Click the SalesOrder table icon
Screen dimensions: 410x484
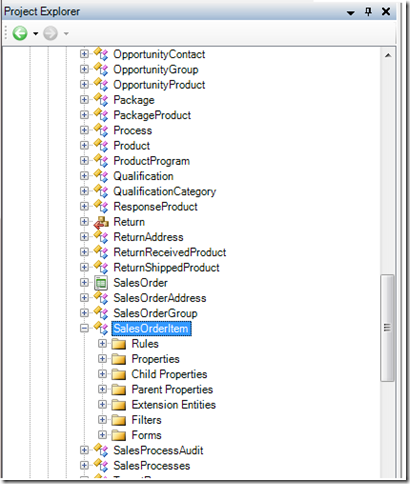[x=101, y=283]
